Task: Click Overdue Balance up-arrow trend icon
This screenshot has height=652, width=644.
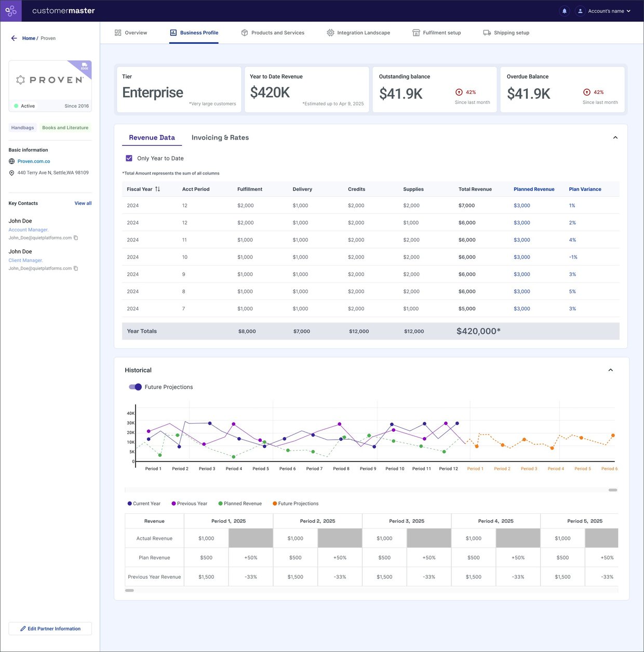Action: pos(587,92)
